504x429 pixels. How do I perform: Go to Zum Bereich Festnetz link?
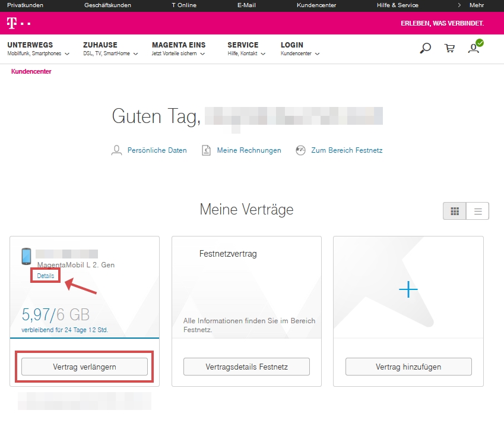point(347,150)
